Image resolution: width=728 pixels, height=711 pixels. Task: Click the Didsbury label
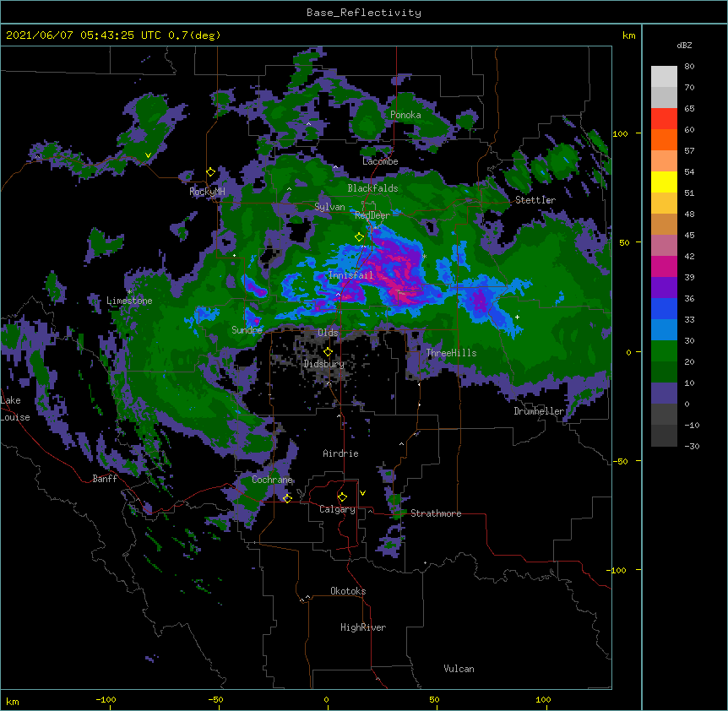(x=324, y=364)
